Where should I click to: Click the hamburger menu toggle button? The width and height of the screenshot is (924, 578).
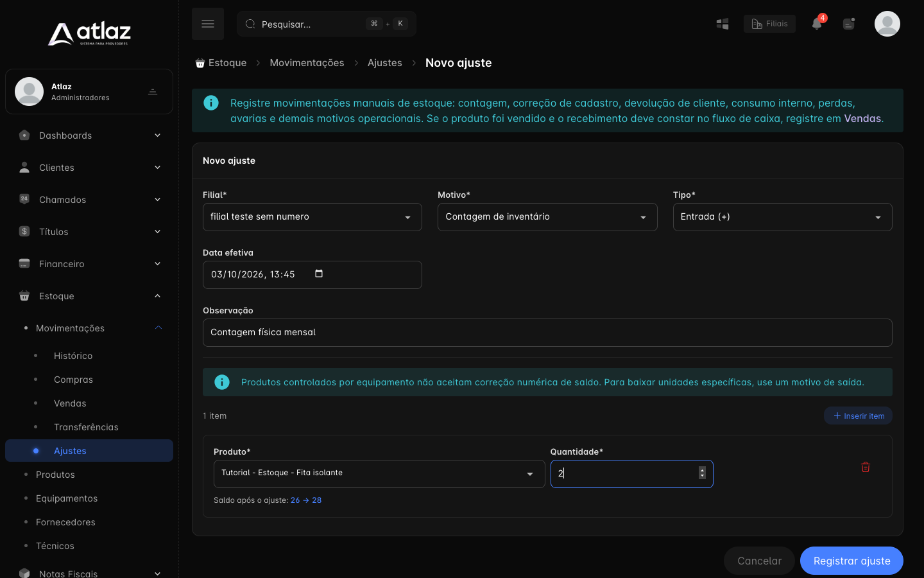click(x=208, y=24)
